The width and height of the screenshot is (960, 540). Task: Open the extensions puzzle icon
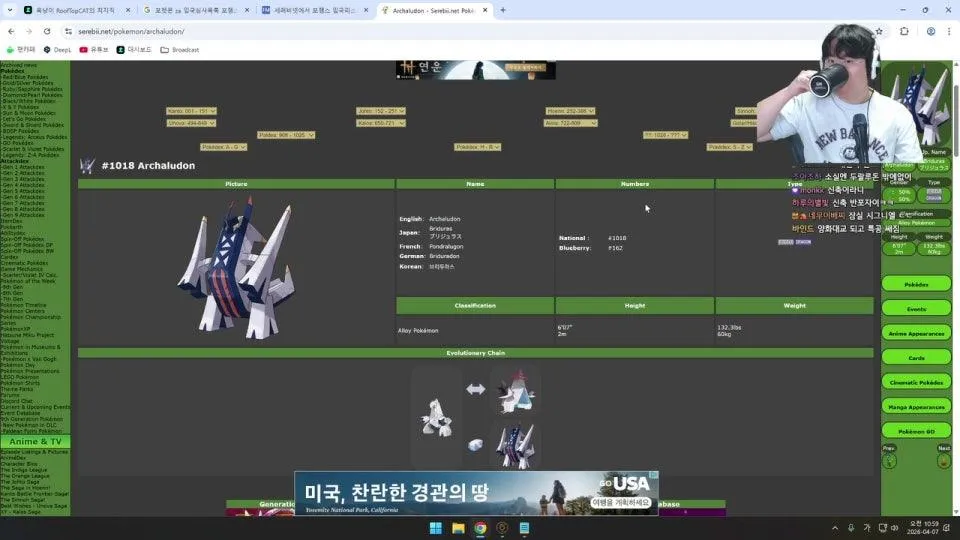pos(904,31)
